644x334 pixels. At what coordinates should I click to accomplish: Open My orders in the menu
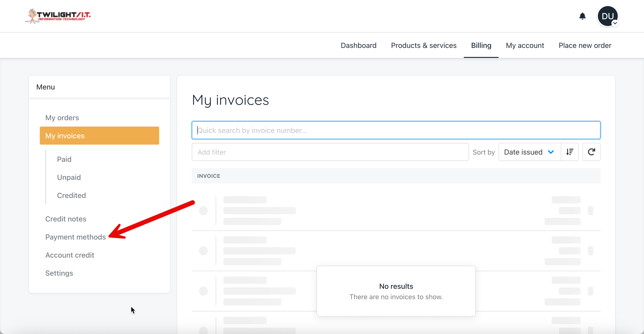62,118
